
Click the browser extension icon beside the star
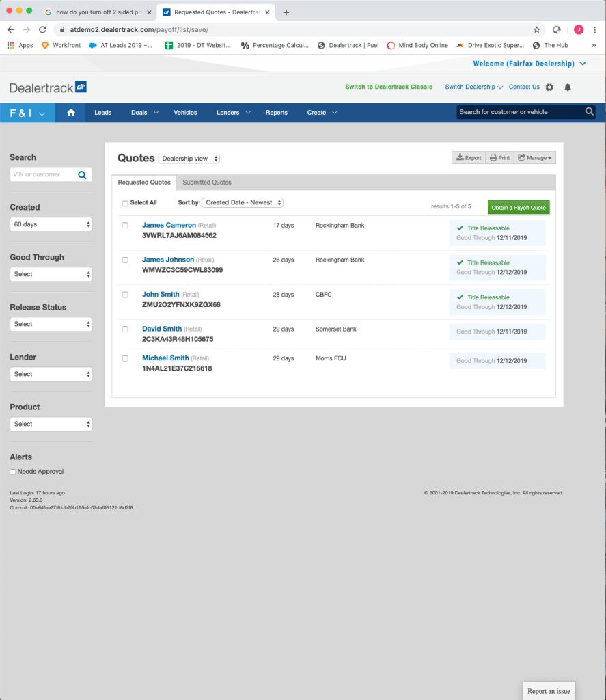click(x=556, y=30)
